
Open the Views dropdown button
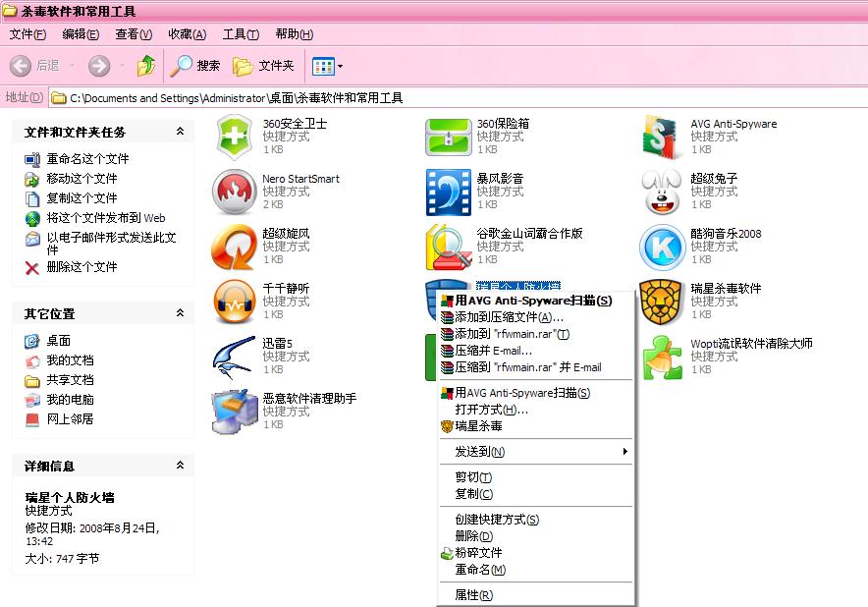click(327, 67)
